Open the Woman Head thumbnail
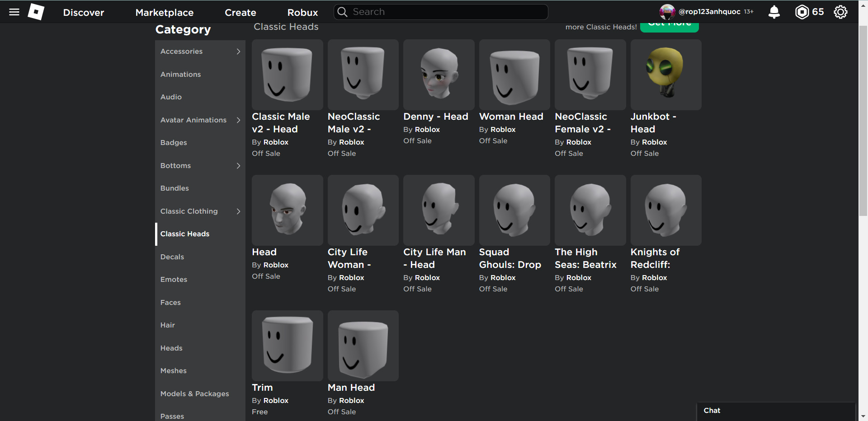868x421 pixels. (x=514, y=75)
